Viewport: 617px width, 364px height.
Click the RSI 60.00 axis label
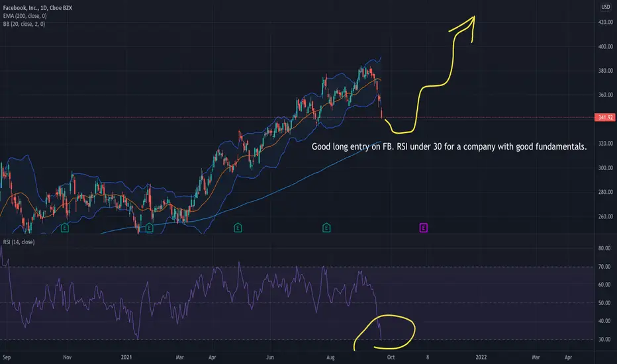click(604, 285)
